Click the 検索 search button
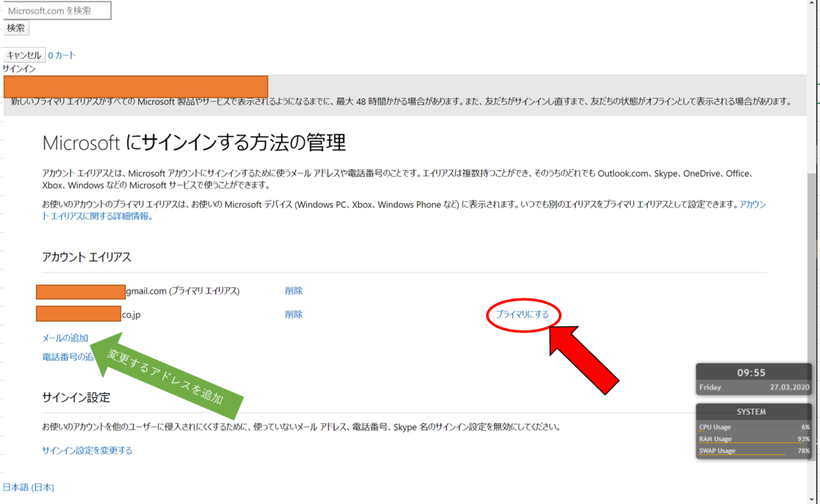The image size is (820, 504). tap(16, 28)
